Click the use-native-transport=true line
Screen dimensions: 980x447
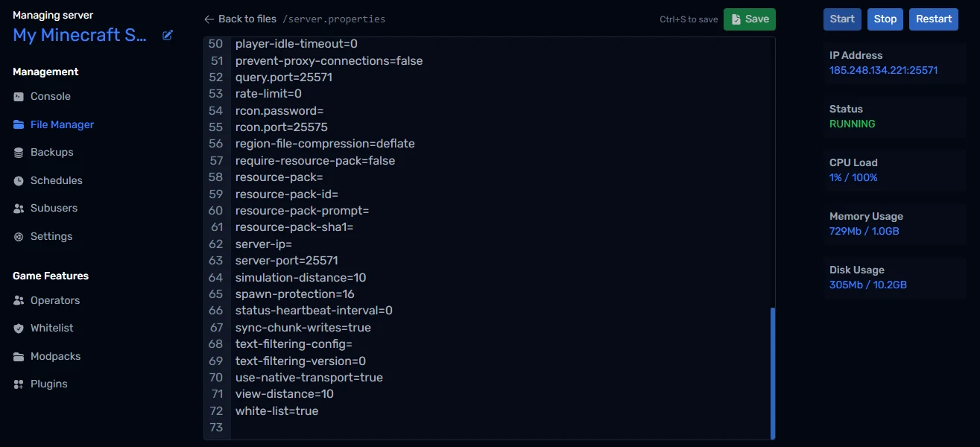(x=309, y=378)
